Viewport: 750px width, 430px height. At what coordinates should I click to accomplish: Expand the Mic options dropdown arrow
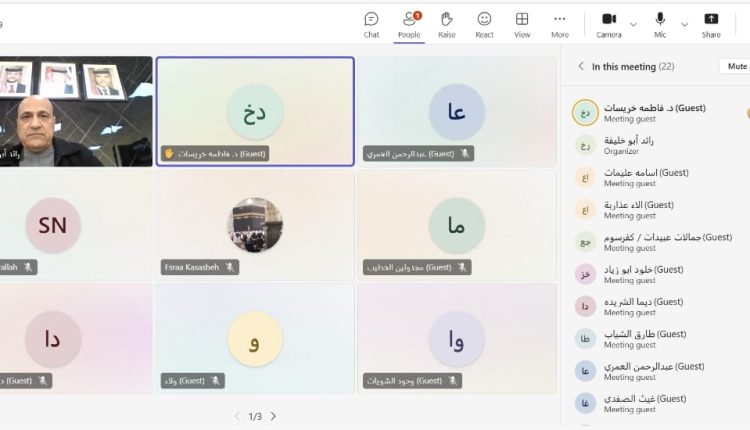coord(685,22)
